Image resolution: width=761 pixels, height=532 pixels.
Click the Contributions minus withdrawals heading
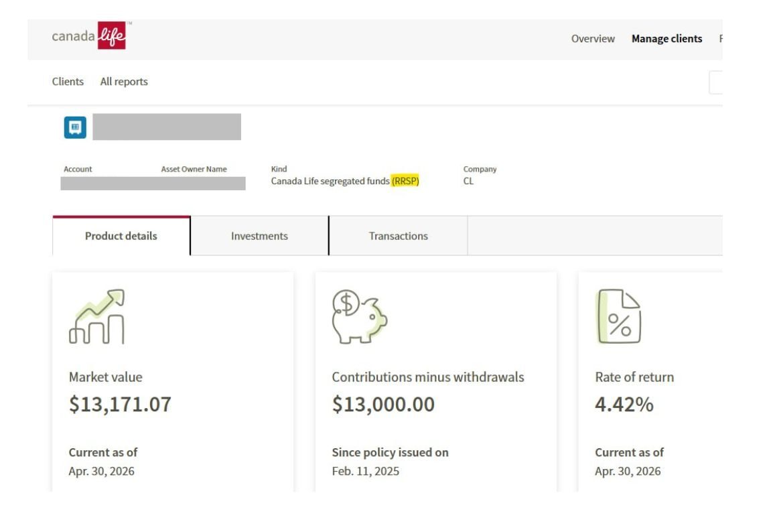(x=427, y=377)
